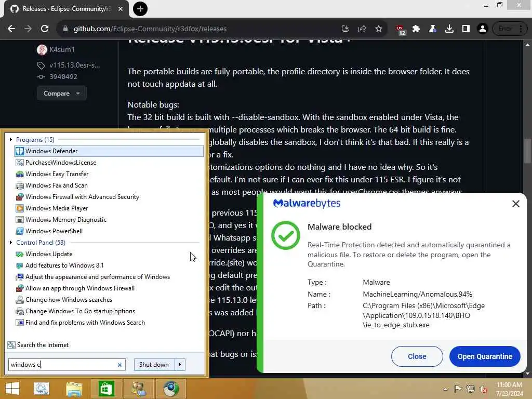532x399 pixels.
Task: Click the Windows Start button
Action: pyautogui.click(x=12, y=389)
